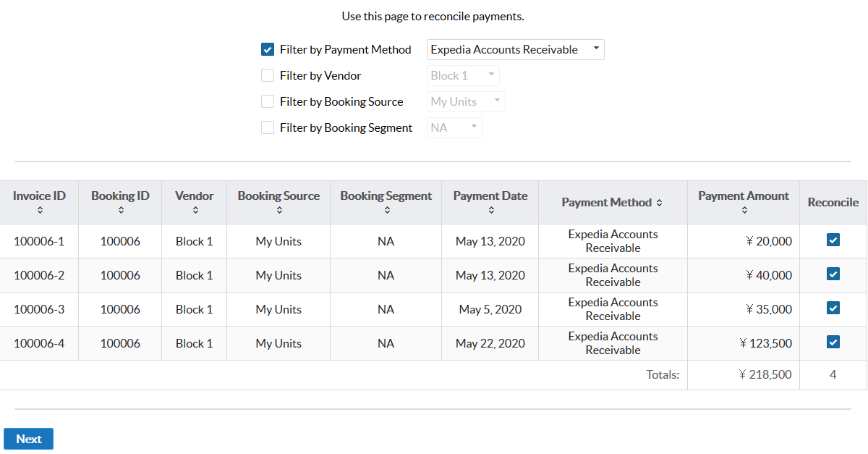Screen dimensions: 868x454
Task: Sort rows by Payment Date
Action: point(490,210)
